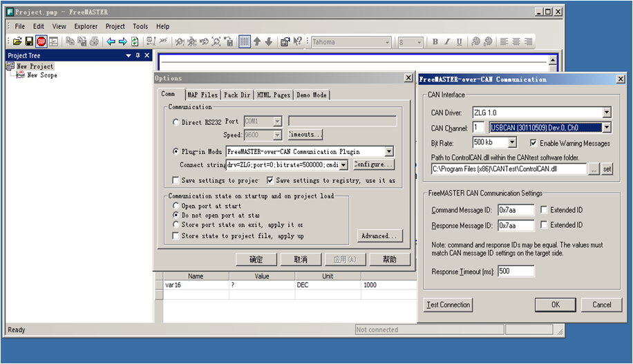This screenshot has width=633, height=364.
Task: Click the Align Left icon
Action: (504, 41)
